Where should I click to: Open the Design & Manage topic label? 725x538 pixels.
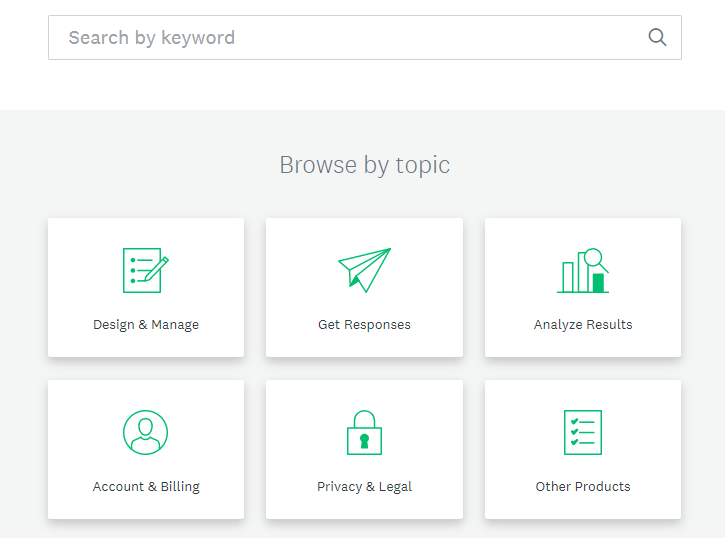(146, 325)
